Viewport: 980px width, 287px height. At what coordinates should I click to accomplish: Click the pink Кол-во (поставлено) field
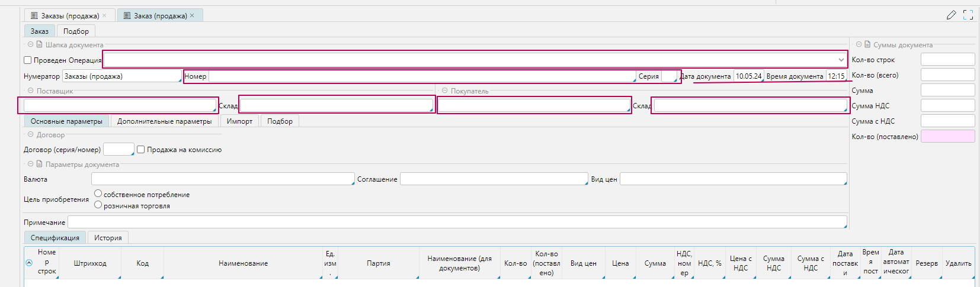[x=947, y=136]
